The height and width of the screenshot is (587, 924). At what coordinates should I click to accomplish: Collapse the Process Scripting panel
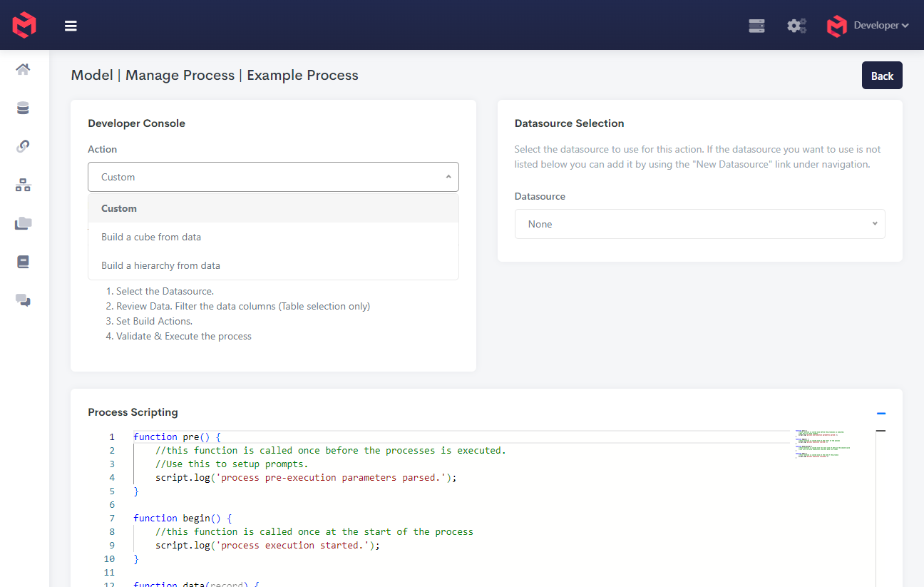[x=881, y=413]
